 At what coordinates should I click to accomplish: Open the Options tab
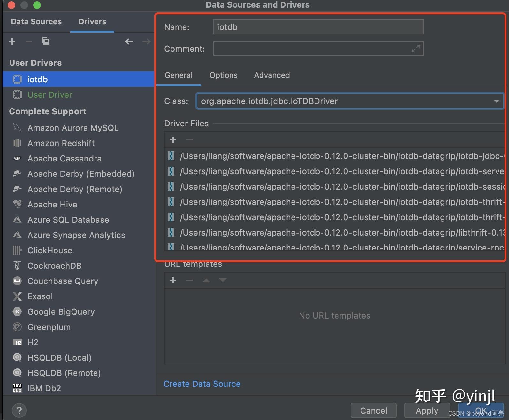click(x=223, y=75)
